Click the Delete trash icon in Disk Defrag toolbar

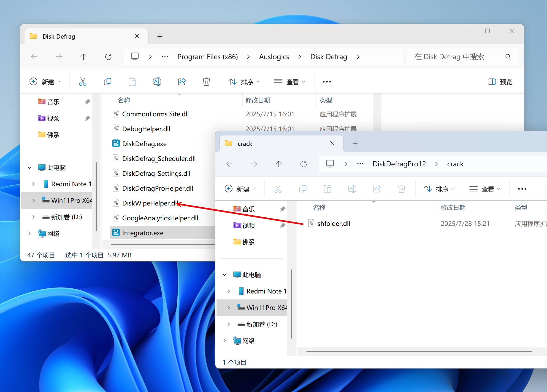click(x=206, y=82)
